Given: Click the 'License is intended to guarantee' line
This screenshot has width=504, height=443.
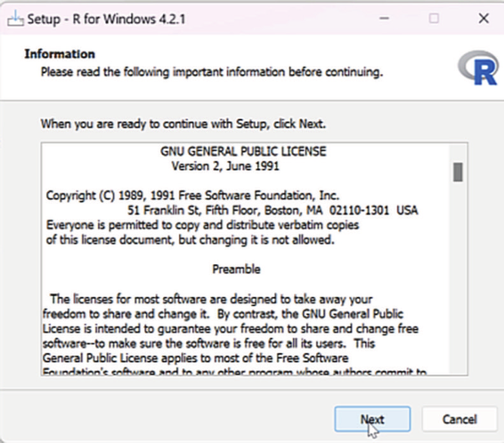Looking at the screenshot, I should click(231, 328).
